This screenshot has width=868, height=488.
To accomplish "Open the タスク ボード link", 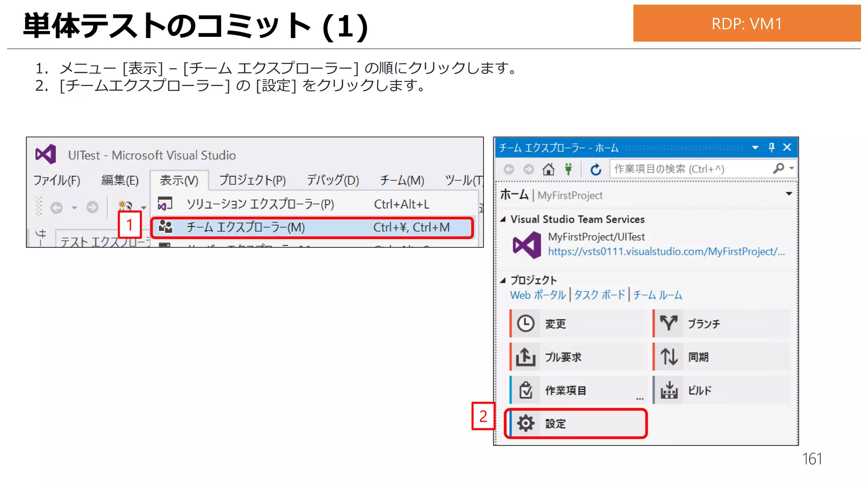I will 600,295.
